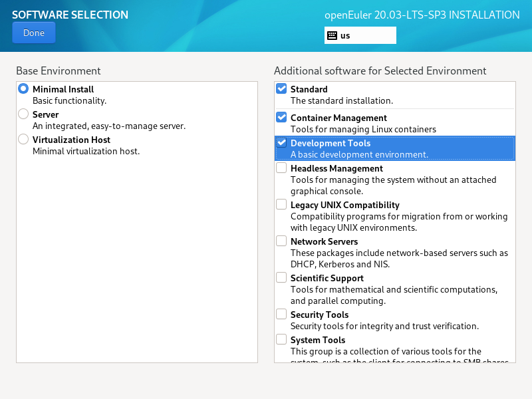Image resolution: width=532 pixels, height=399 pixels.
Task: Select Virtualization Host radio button
Action: pos(23,139)
